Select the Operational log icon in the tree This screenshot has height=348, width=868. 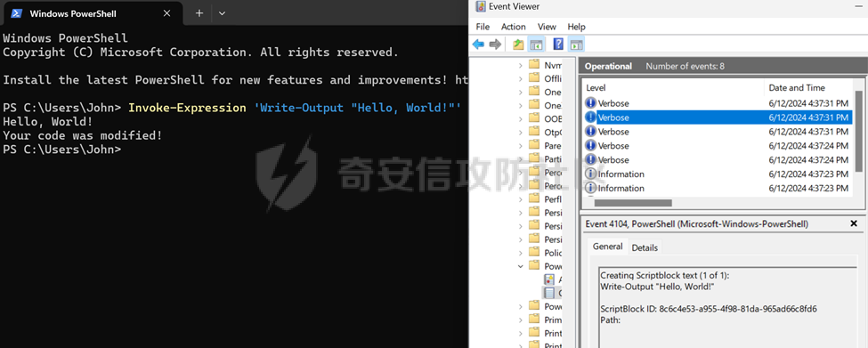549,293
